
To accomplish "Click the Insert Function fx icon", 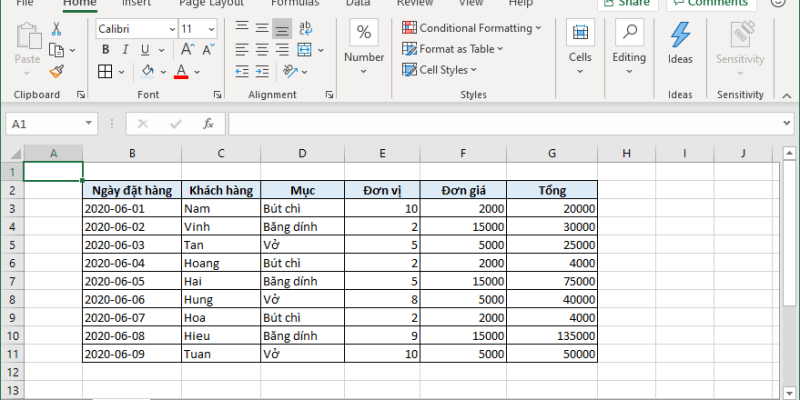I will coord(208,124).
